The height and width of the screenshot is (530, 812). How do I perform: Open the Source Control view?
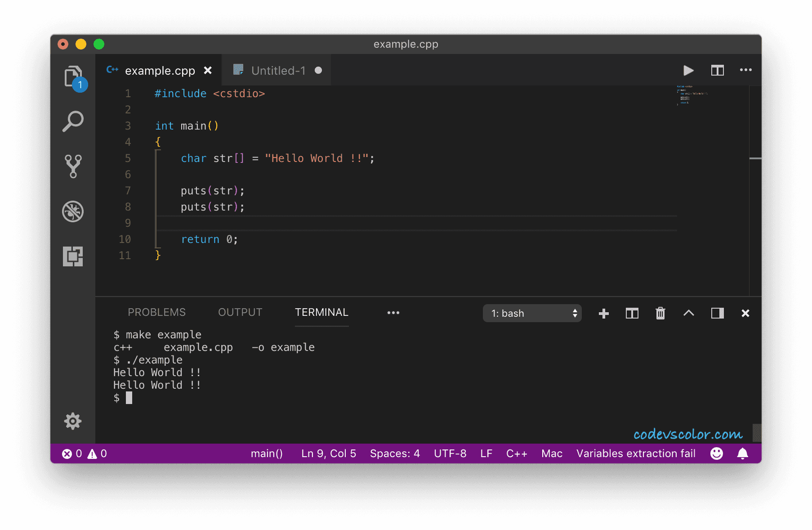[73, 166]
